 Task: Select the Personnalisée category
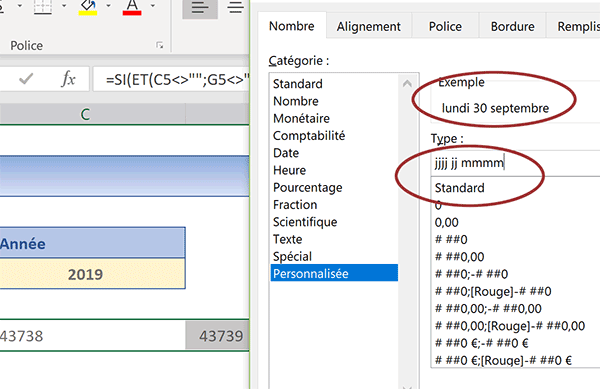[x=334, y=273]
